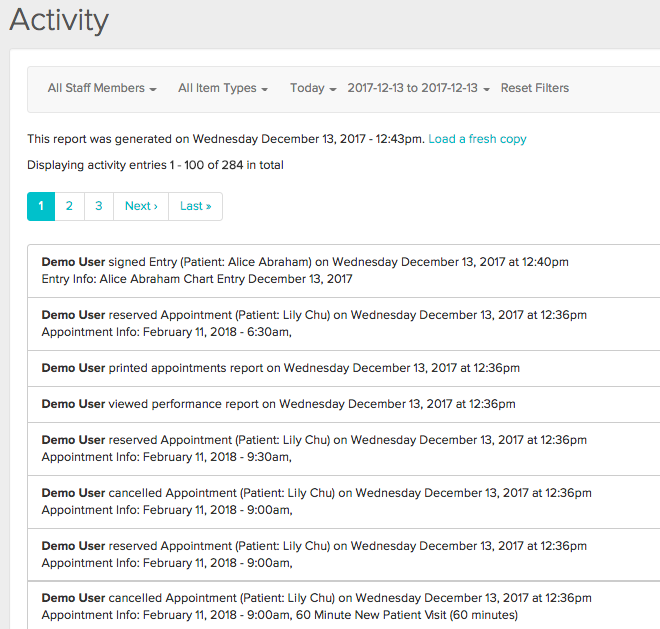
Task: Load a fresh copy of the report
Action: click(x=477, y=139)
